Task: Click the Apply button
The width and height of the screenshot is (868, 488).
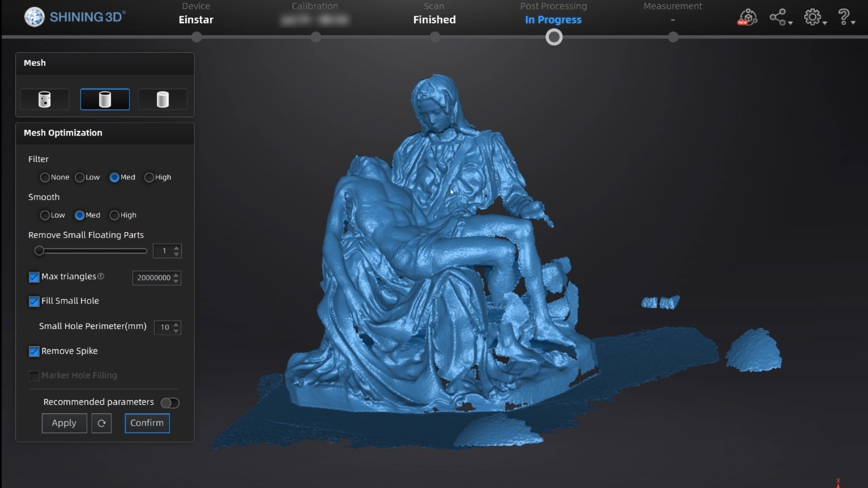Action: tap(64, 423)
